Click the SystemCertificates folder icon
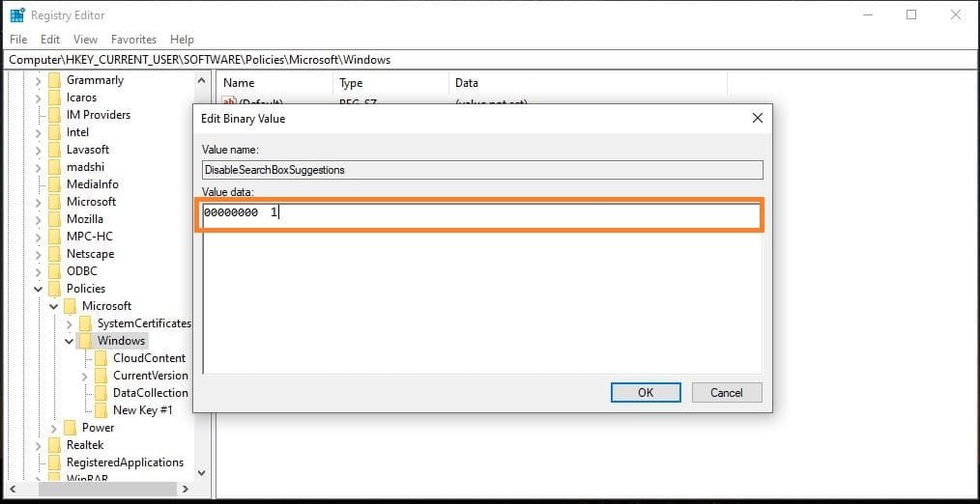Viewport: 980px width, 504px height. (85, 323)
